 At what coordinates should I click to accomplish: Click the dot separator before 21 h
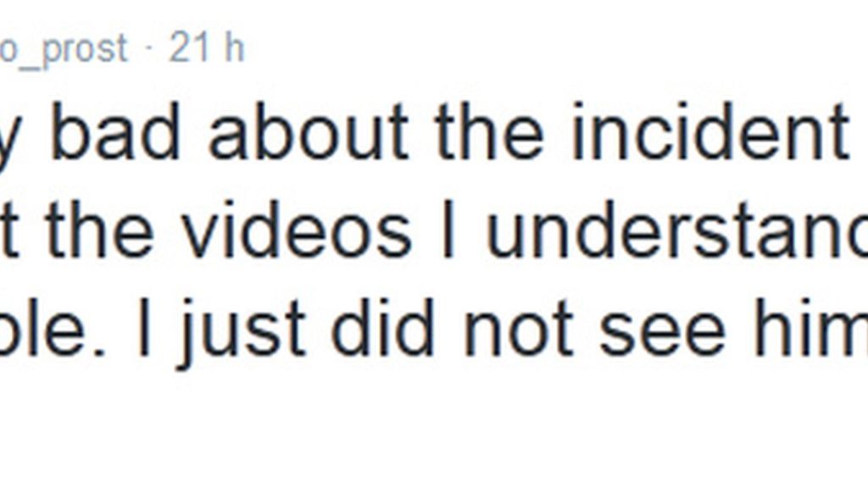148,50
